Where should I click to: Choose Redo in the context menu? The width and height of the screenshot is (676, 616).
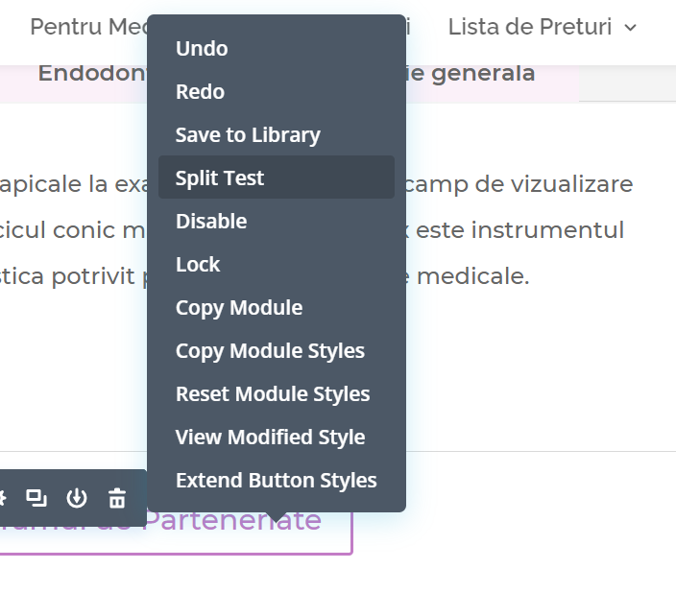[x=200, y=91]
